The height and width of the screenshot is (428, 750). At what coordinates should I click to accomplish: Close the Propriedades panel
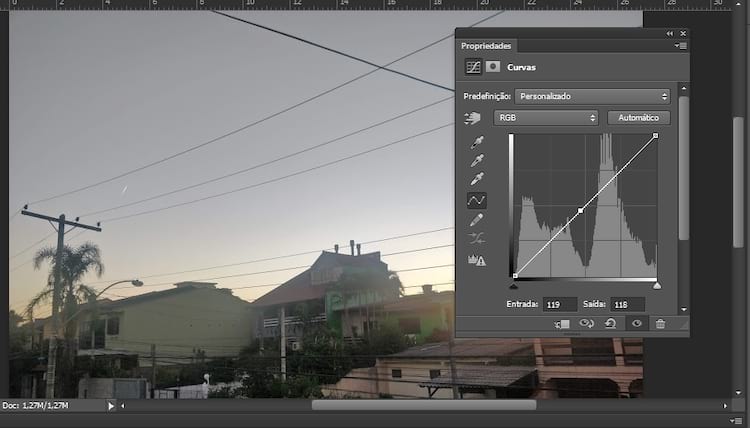[x=683, y=33]
